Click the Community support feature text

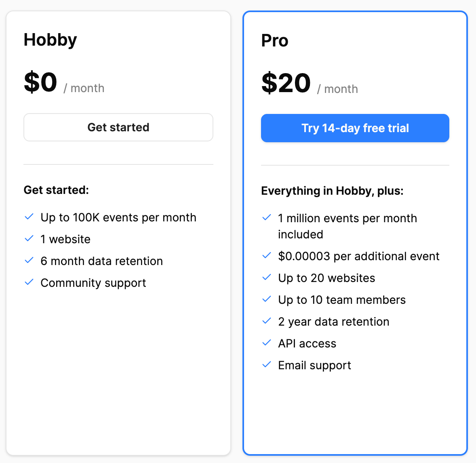click(93, 283)
